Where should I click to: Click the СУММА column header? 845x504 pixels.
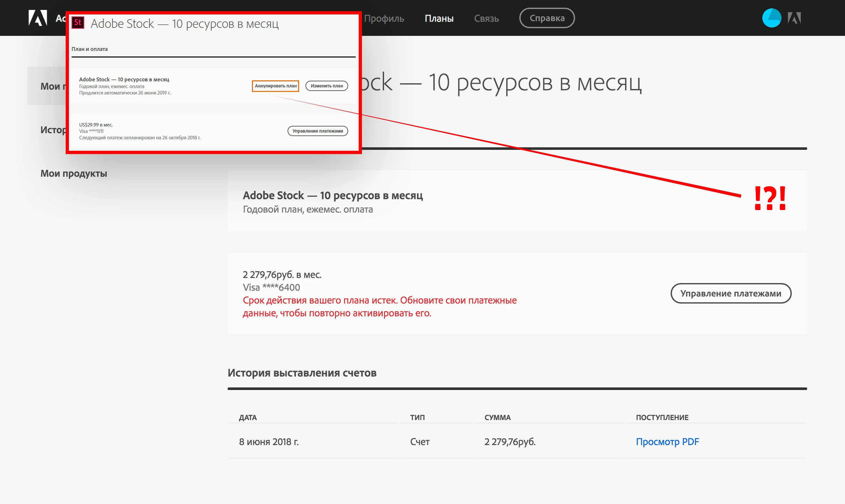click(x=497, y=418)
